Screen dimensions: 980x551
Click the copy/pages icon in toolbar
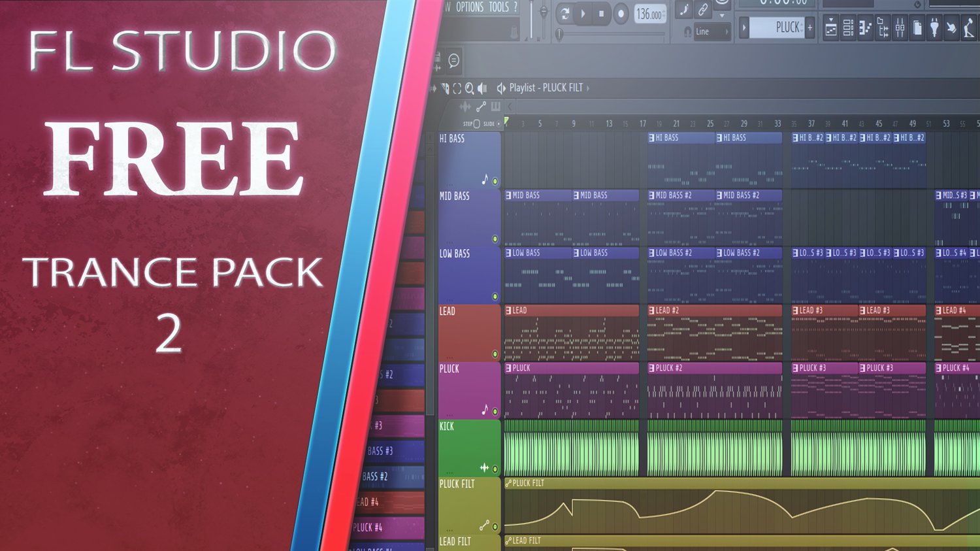pyautogui.click(x=917, y=28)
